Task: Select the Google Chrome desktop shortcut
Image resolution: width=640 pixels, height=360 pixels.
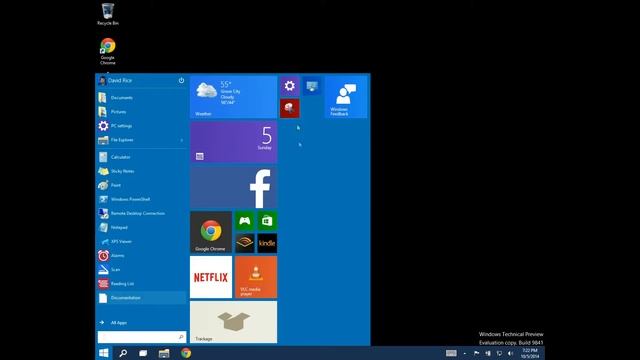Action: point(108,51)
